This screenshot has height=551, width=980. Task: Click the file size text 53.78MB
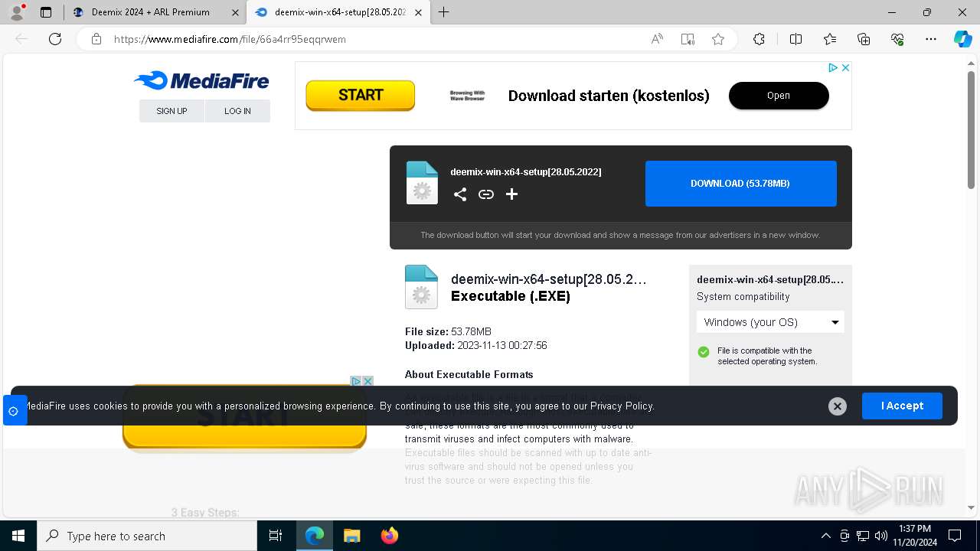[471, 331]
